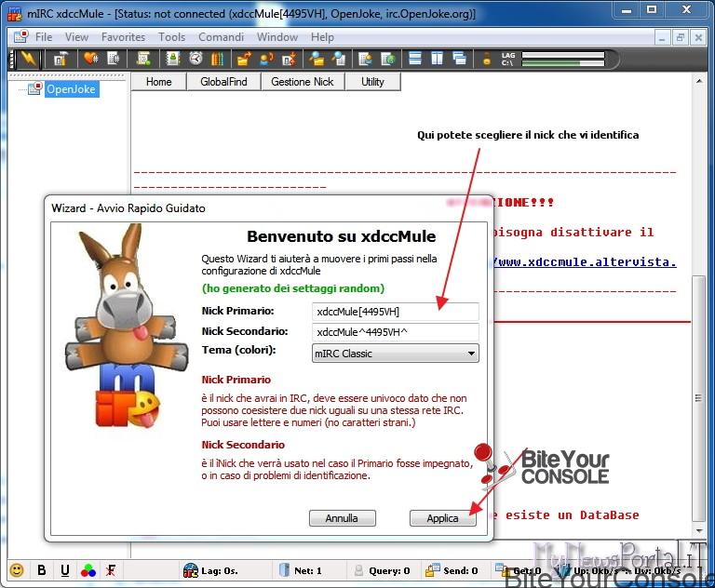Click the colored books toolbar icon
Viewport: 715px width, 588px height.
click(x=218, y=59)
